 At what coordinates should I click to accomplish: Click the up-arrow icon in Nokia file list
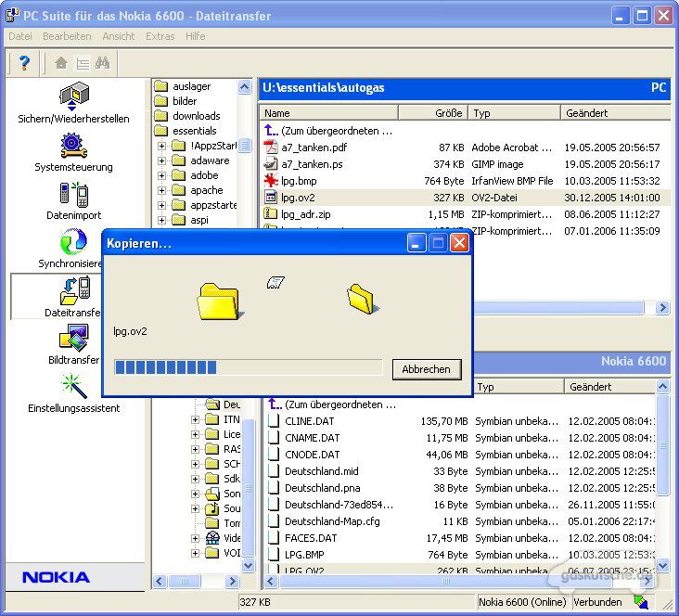[275, 404]
